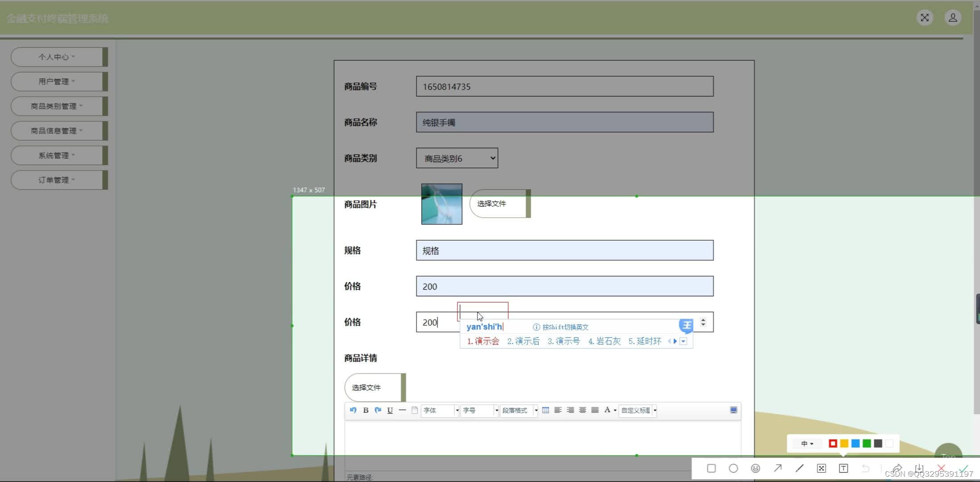Choose IME candidate 4 岩石灰
This screenshot has width=980, height=482.
604,341
